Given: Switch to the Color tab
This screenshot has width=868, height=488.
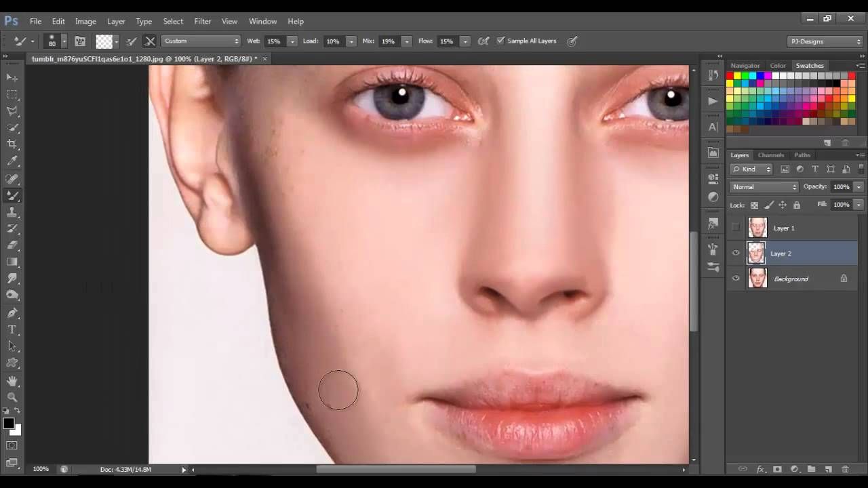Looking at the screenshot, I should pyautogui.click(x=778, y=66).
